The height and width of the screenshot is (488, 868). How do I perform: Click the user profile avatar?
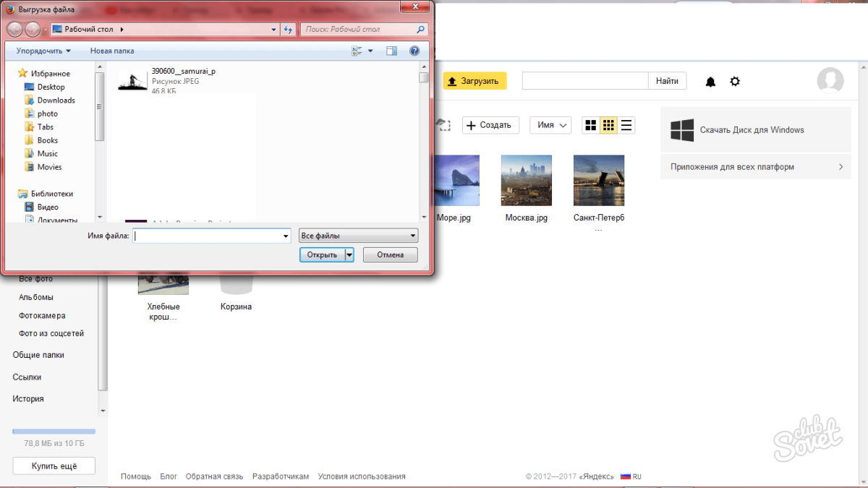click(x=830, y=81)
